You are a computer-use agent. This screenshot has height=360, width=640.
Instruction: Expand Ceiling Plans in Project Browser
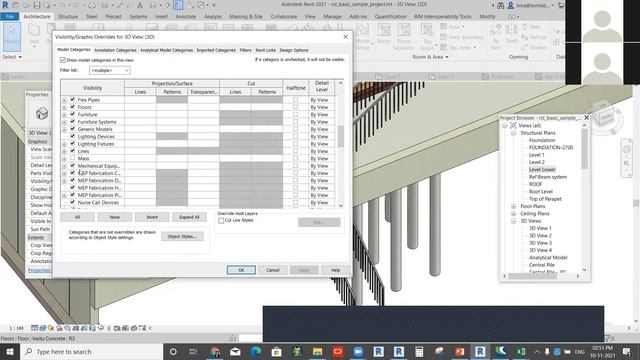[x=513, y=213]
